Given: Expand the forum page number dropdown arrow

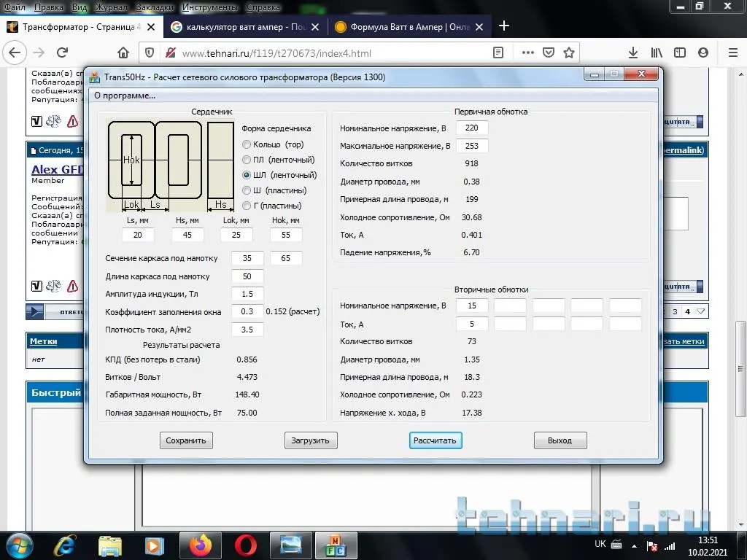Looking at the screenshot, I should click(x=701, y=311).
